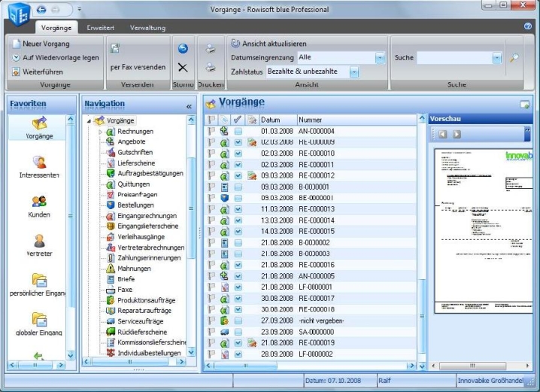540x392 pixels.
Task: Toggle checkbox for row AN-C000004
Action: tap(238, 132)
